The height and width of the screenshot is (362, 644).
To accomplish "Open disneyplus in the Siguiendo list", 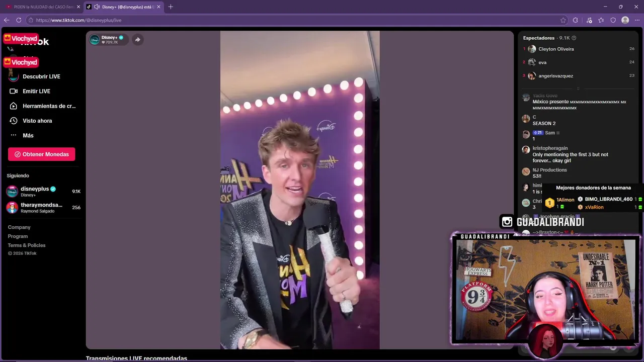I will coord(43,192).
